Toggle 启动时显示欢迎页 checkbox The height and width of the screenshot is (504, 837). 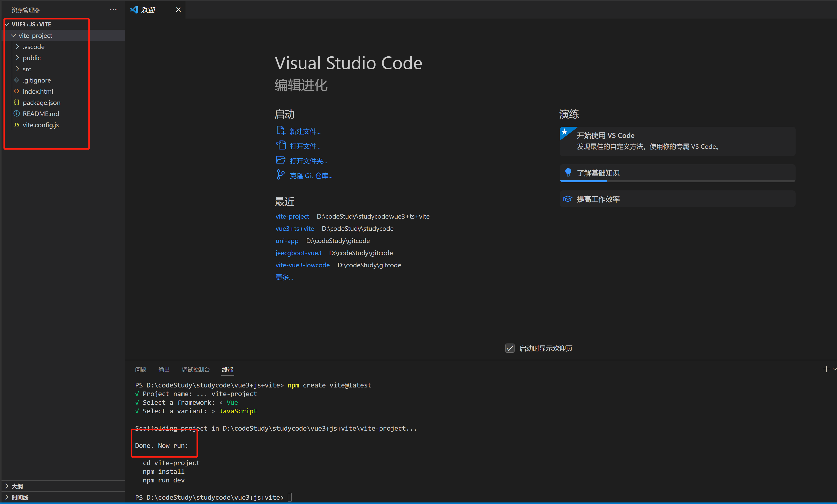coord(510,348)
